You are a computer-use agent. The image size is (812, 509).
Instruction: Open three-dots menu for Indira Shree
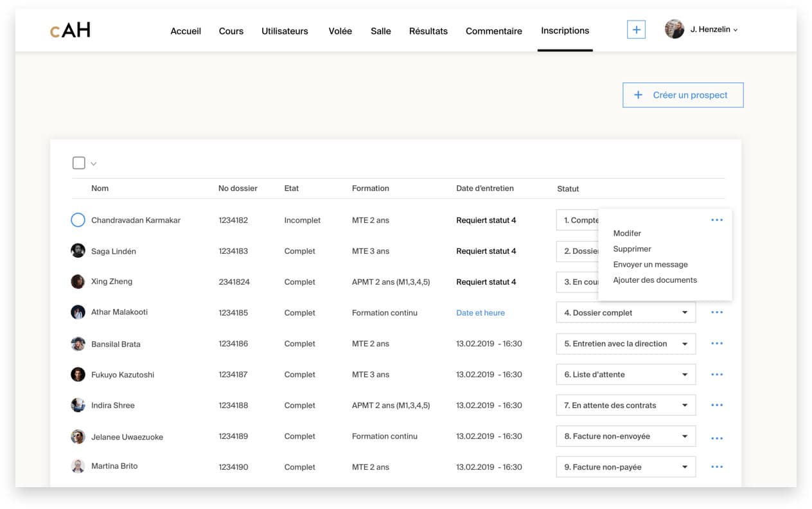point(717,405)
